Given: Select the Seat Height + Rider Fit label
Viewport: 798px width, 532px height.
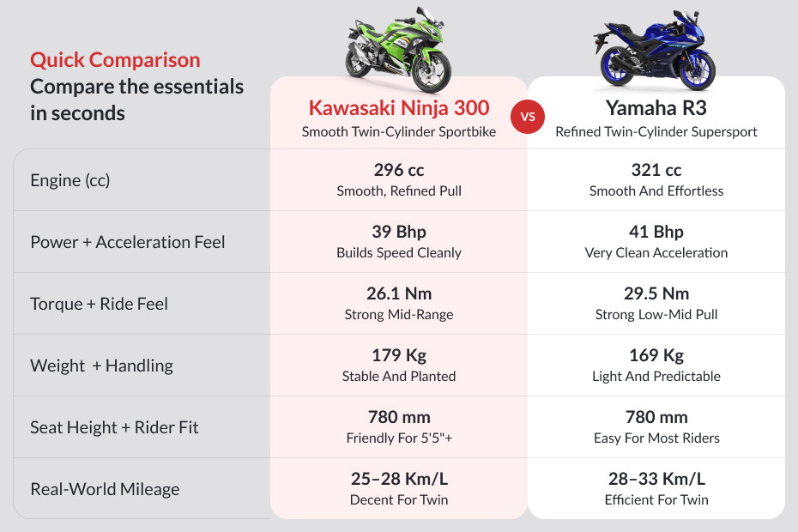Looking at the screenshot, I should click(114, 427).
